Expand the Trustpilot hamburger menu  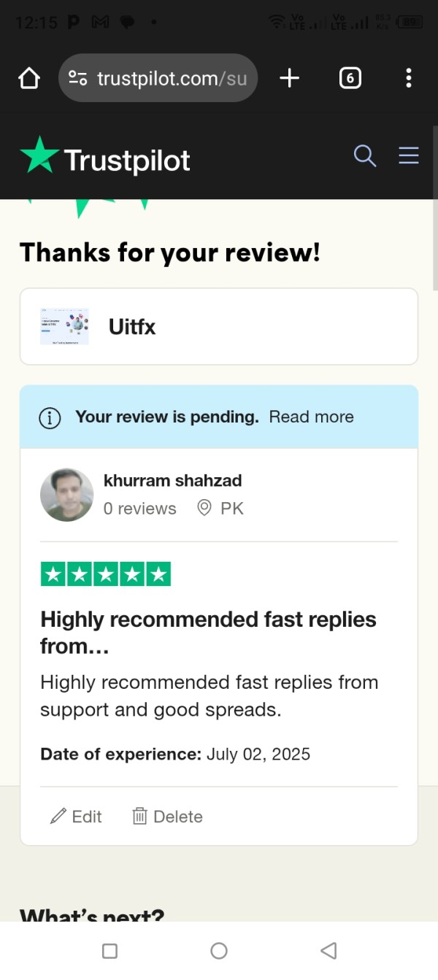(408, 156)
